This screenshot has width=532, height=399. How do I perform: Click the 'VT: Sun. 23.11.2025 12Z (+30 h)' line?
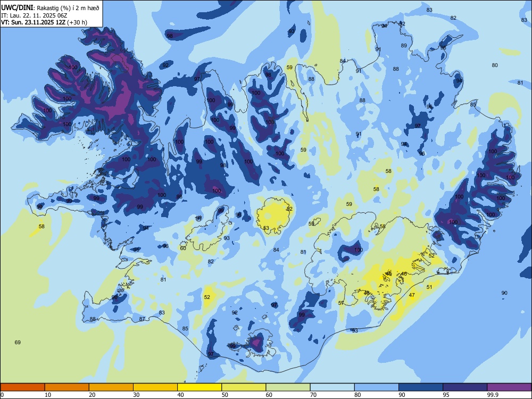44,22
